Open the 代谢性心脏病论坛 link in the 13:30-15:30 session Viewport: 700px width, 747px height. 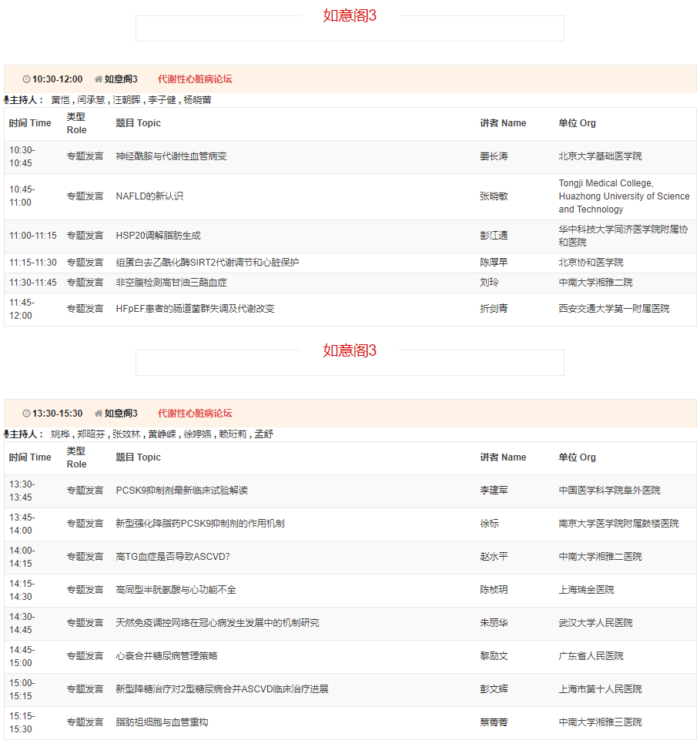(195, 414)
